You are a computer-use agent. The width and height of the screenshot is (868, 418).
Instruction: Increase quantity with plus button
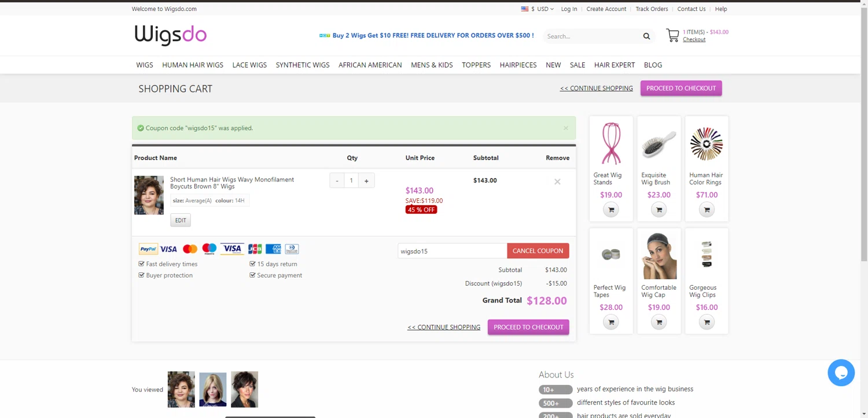pyautogui.click(x=366, y=181)
